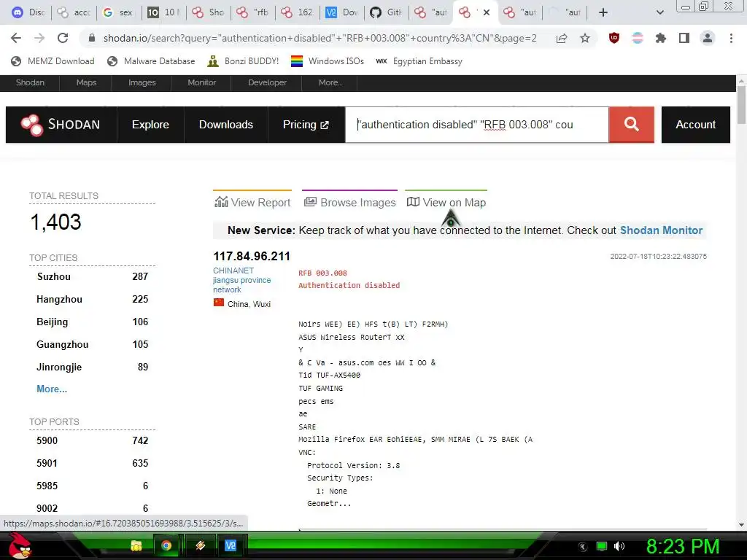Open the Explore page

[x=150, y=125]
